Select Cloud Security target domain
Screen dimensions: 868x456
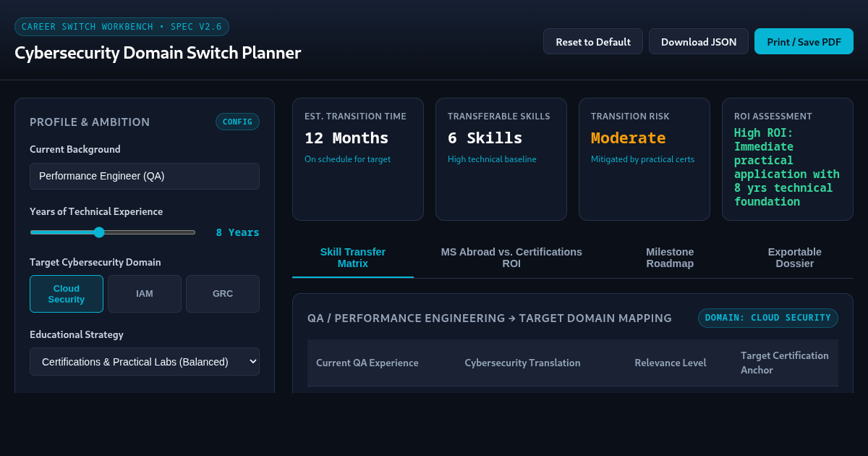click(67, 294)
